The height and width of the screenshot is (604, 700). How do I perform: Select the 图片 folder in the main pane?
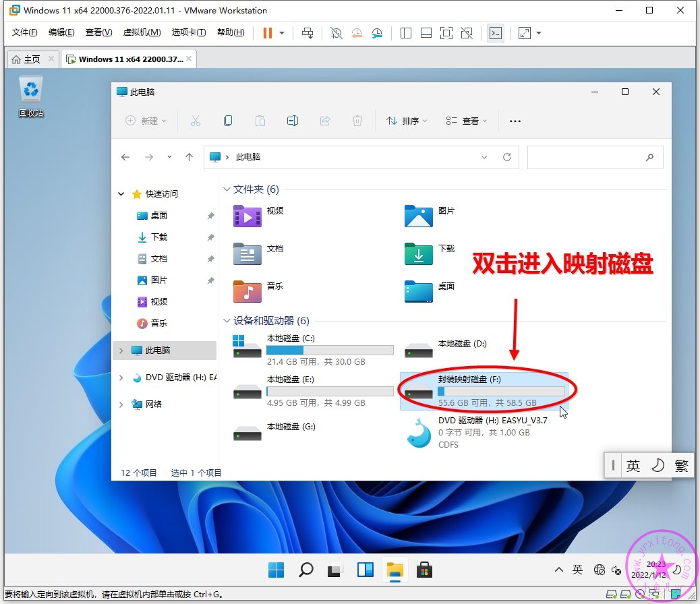click(430, 216)
